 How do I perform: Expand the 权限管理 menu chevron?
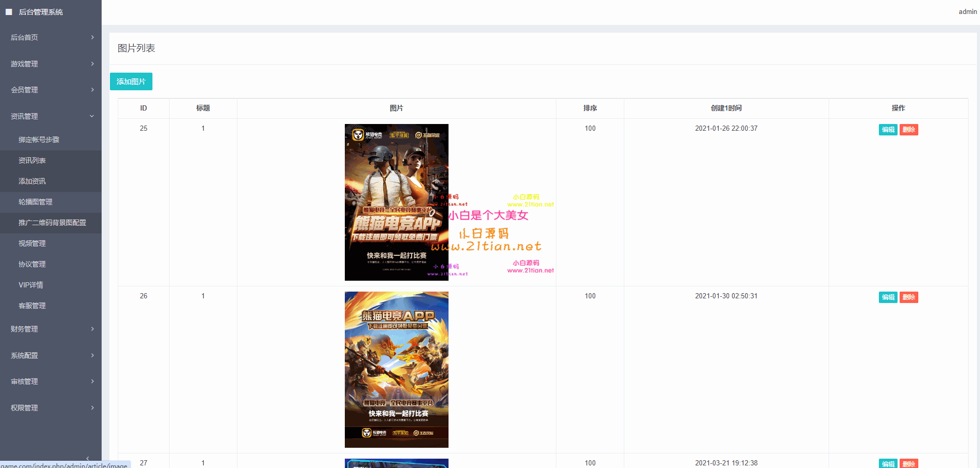click(x=92, y=408)
